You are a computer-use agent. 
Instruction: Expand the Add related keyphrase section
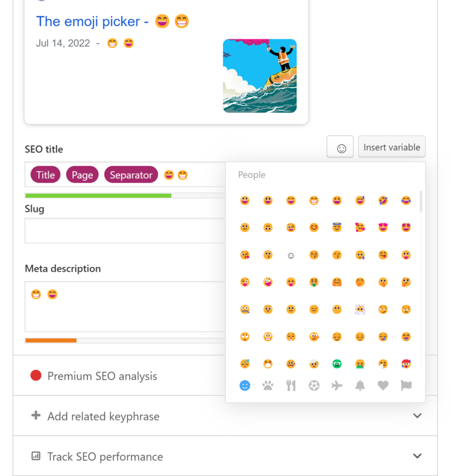pos(418,416)
